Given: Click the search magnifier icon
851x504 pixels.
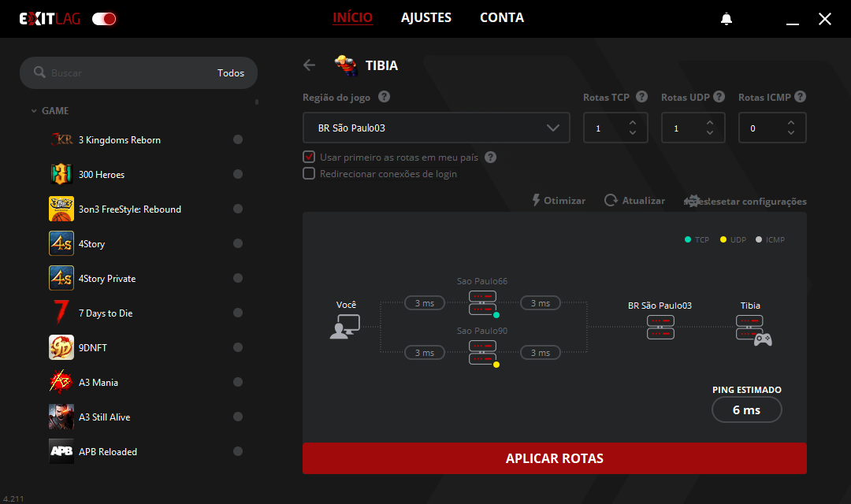Looking at the screenshot, I should (39, 72).
